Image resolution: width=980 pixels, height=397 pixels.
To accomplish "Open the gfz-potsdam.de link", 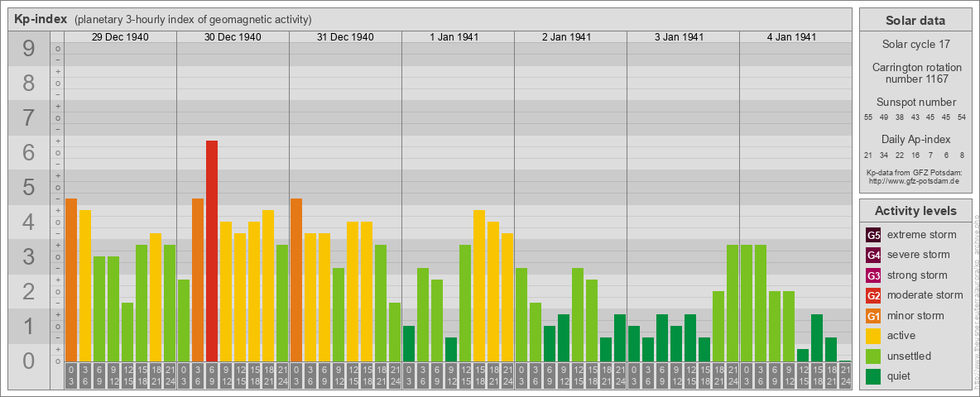I will coord(915,181).
